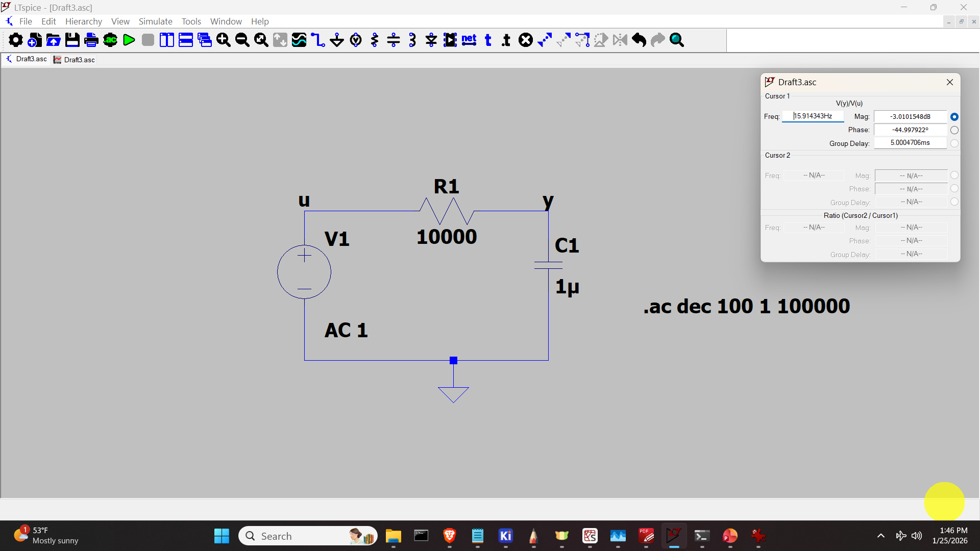Viewport: 980px width, 551px height.
Task: Select the Inductor component tool
Action: (x=412, y=40)
